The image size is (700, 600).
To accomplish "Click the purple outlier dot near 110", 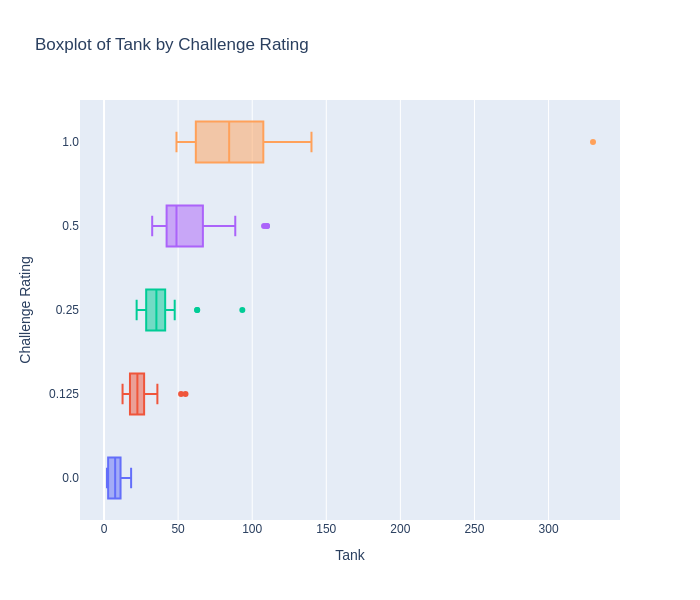I will (x=266, y=226).
